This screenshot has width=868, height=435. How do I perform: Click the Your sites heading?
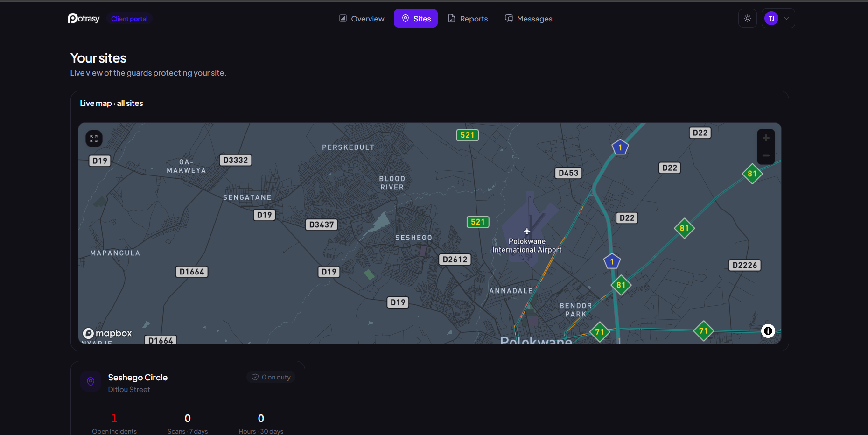click(98, 58)
